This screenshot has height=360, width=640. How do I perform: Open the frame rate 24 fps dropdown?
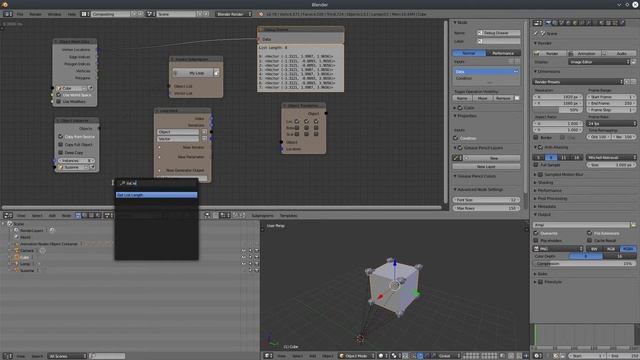(611, 123)
